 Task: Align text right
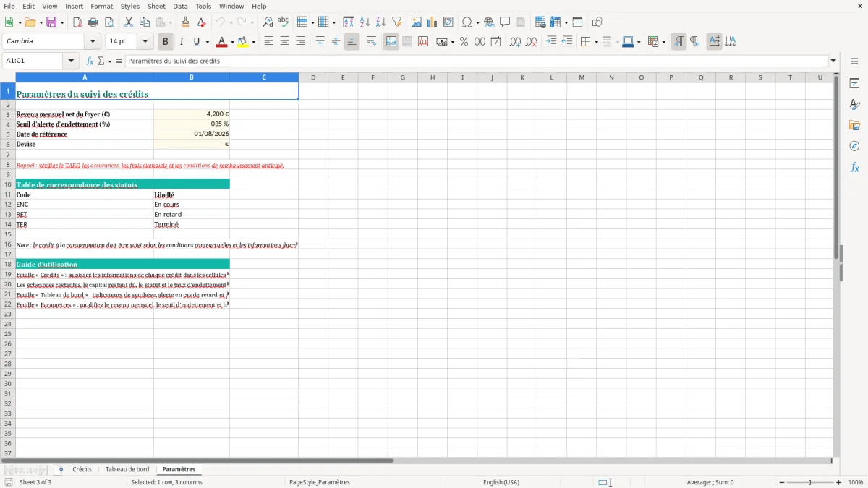300,42
